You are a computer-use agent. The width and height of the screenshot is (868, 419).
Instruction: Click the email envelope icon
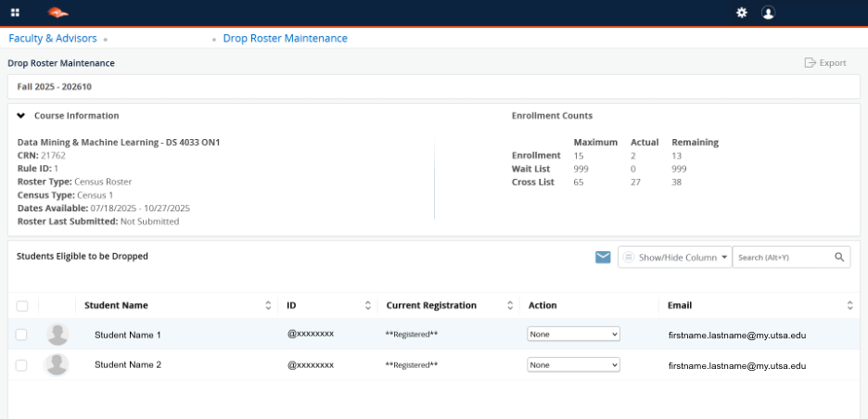click(603, 257)
